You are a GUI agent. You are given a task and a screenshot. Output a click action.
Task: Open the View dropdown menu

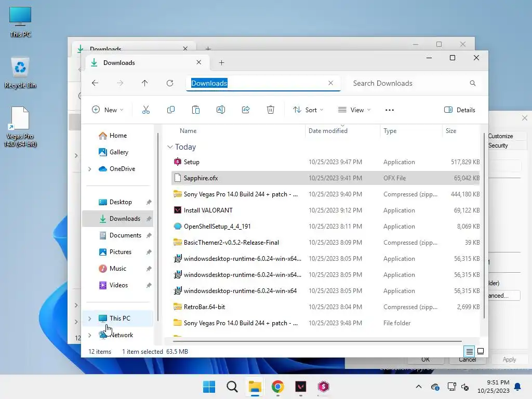354,110
